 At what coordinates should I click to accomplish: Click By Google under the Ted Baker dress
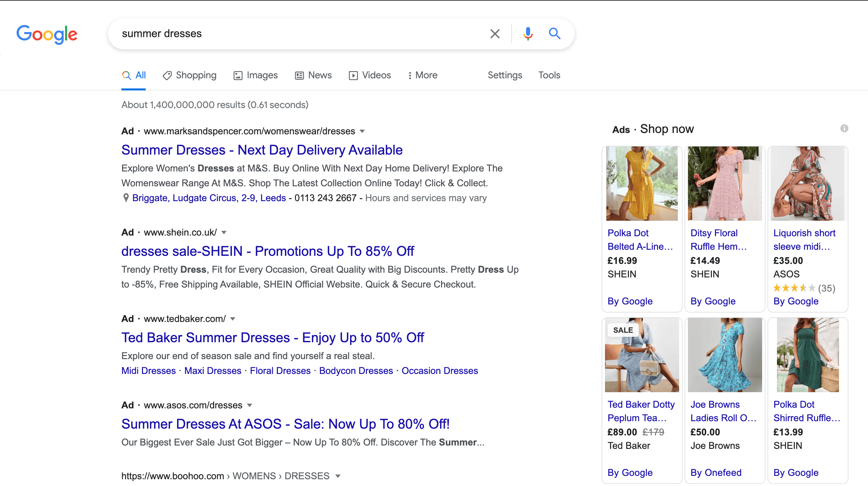click(x=630, y=473)
